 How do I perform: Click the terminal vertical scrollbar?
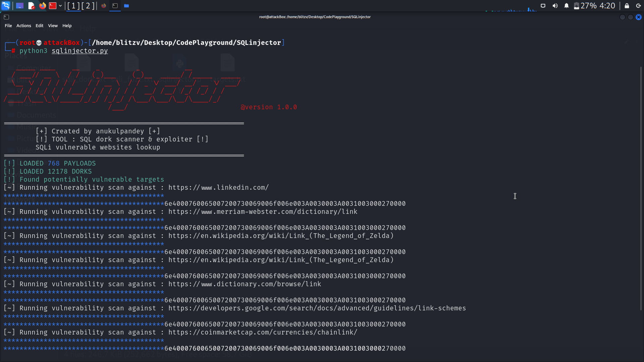(x=641, y=188)
